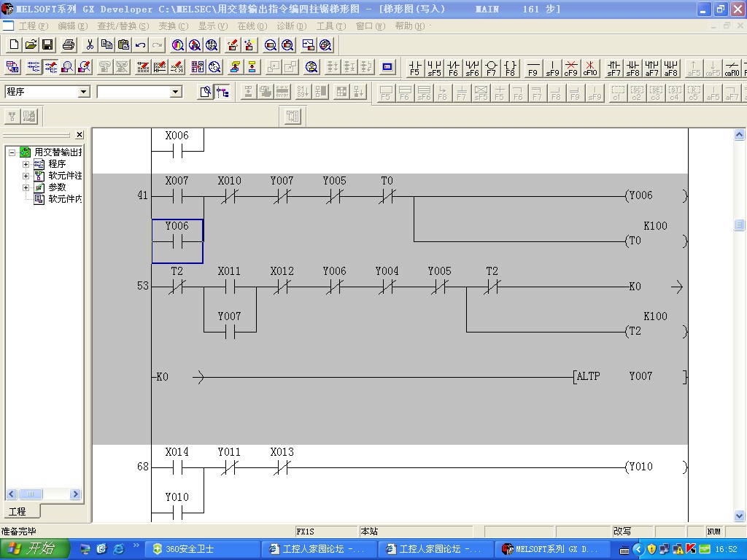Switch to the 工程 tab

(x=18, y=512)
